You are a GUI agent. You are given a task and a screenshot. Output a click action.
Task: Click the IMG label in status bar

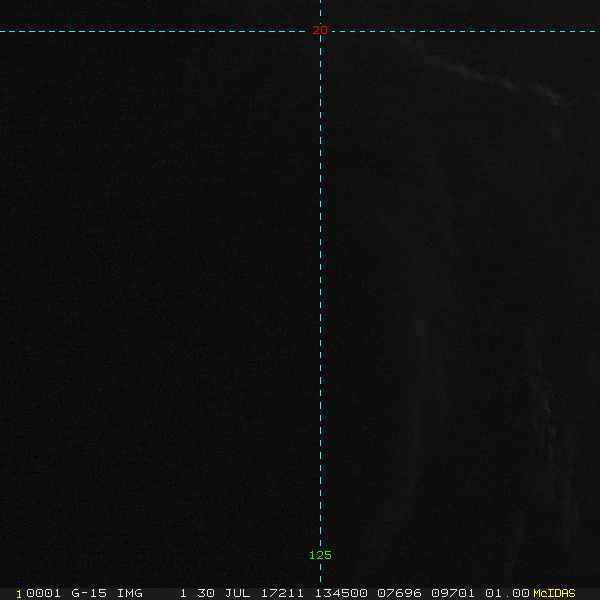pyautogui.click(x=130, y=593)
